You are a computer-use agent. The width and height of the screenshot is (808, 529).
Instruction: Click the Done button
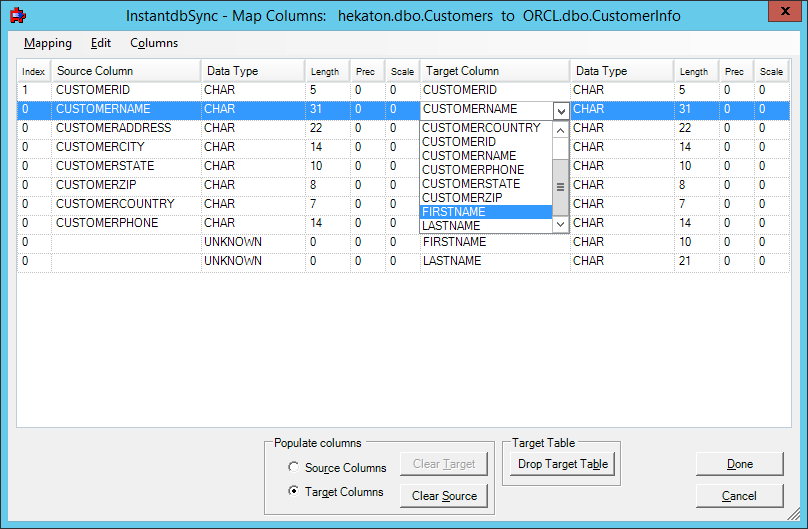click(739, 464)
